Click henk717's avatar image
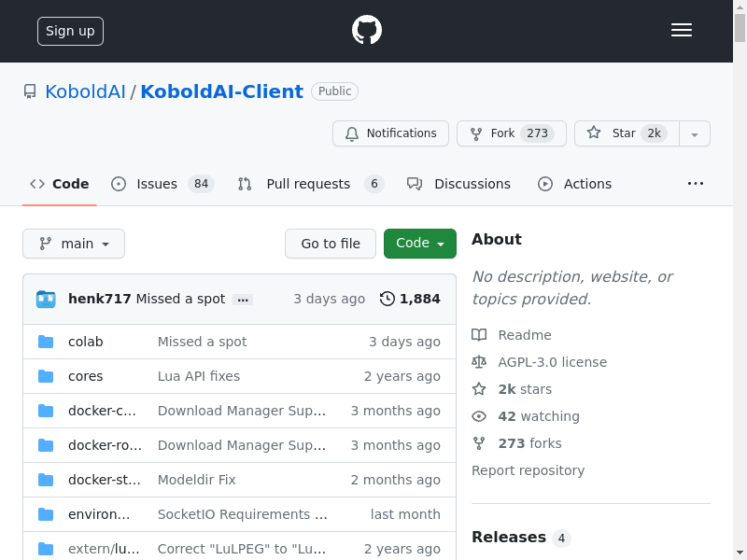The width and height of the screenshot is (747, 560). (x=46, y=299)
